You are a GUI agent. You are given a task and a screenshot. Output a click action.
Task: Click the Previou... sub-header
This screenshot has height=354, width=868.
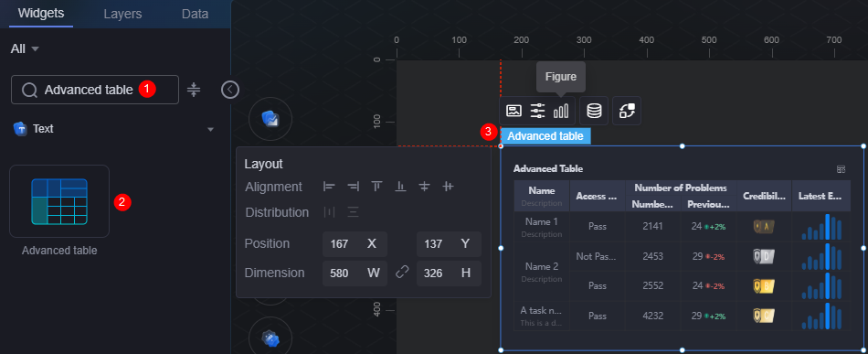point(709,204)
